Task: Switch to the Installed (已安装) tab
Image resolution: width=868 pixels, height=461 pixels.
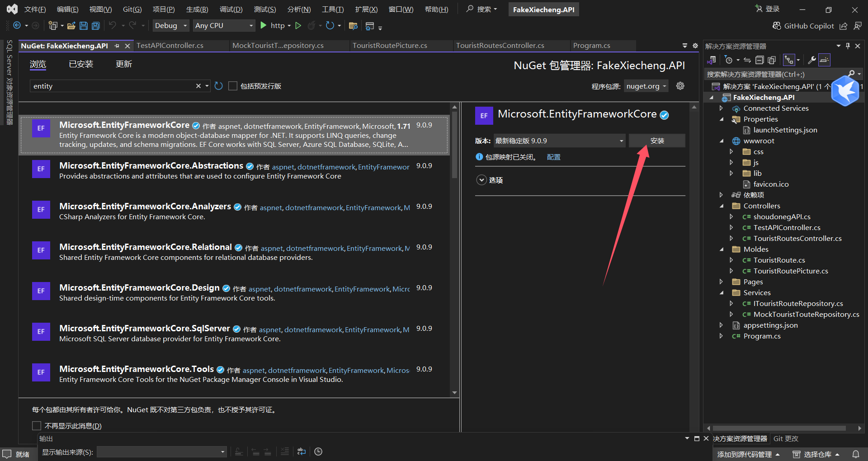Action: coord(81,64)
